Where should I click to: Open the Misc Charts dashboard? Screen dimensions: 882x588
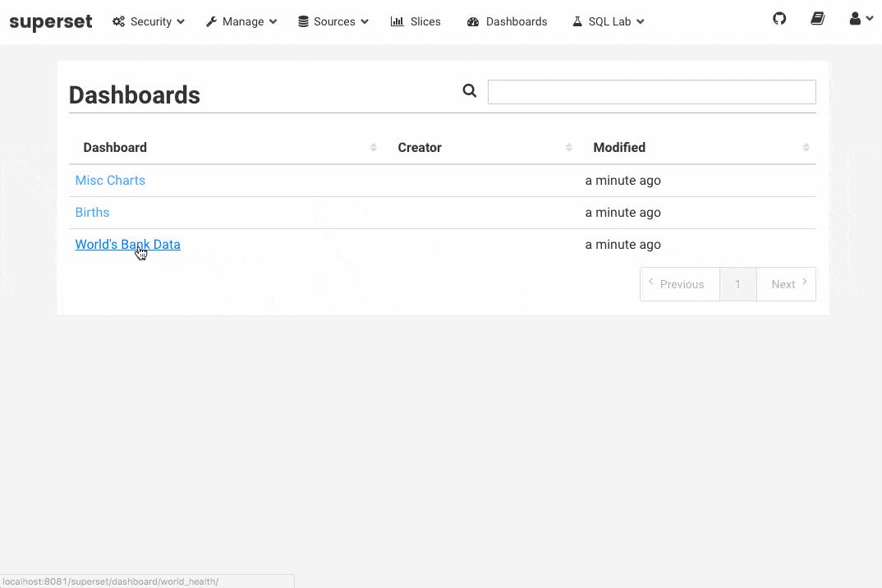110,181
